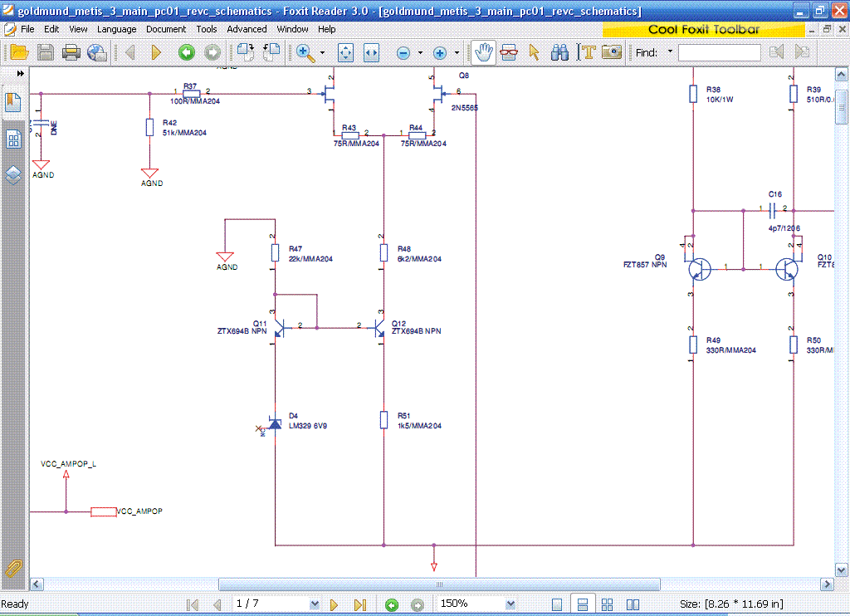Status bar next page orange arrow
The height and width of the screenshot is (616, 850).
(x=334, y=604)
